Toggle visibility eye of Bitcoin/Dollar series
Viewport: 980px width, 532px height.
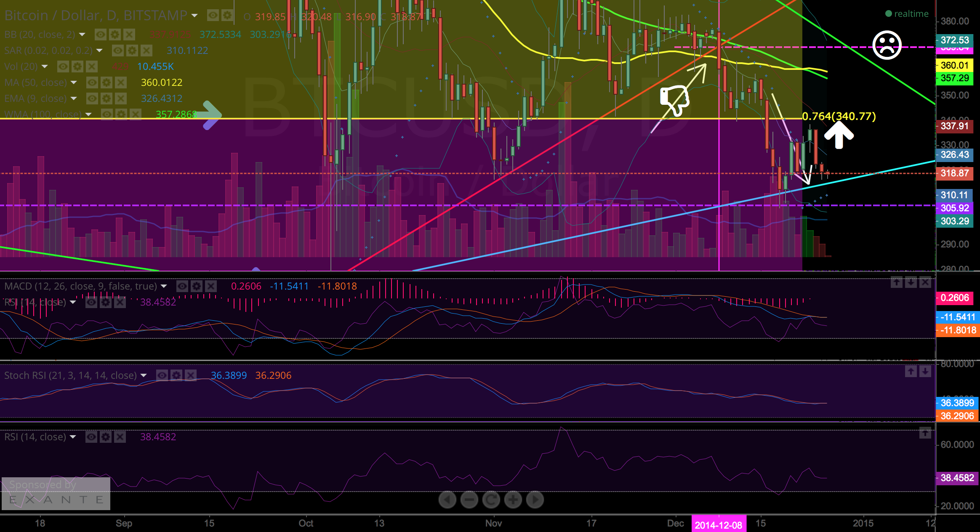coord(213,16)
